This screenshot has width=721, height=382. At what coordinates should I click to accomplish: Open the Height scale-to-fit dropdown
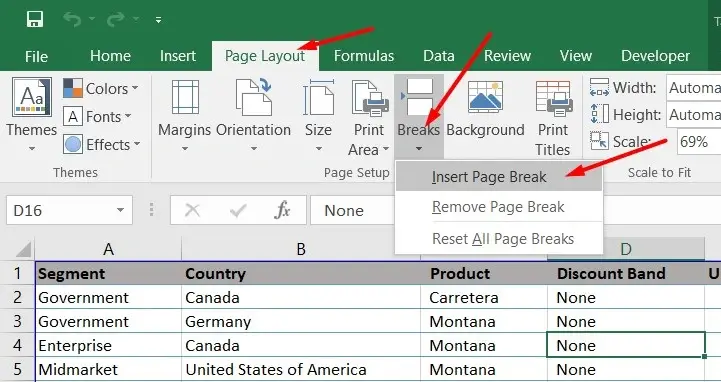click(693, 114)
